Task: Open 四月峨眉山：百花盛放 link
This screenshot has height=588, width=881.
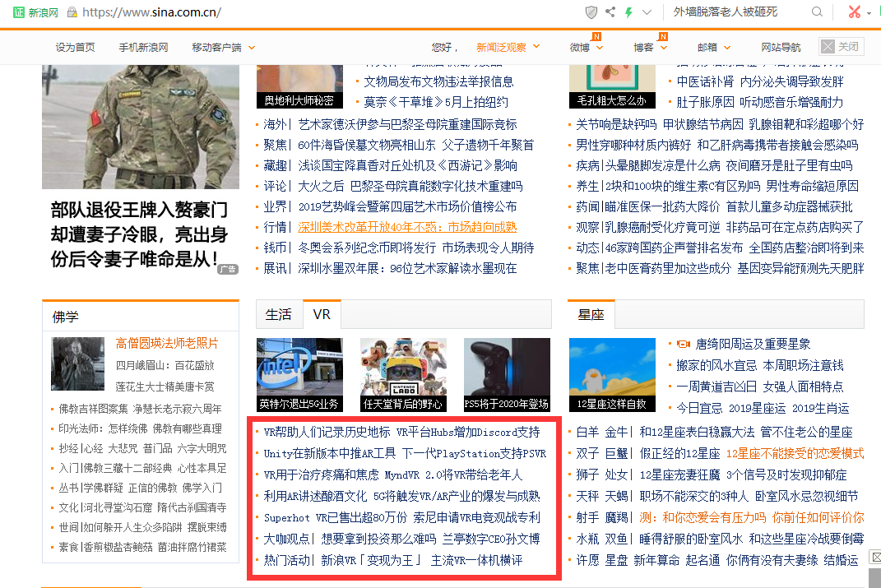Action: tap(165, 366)
